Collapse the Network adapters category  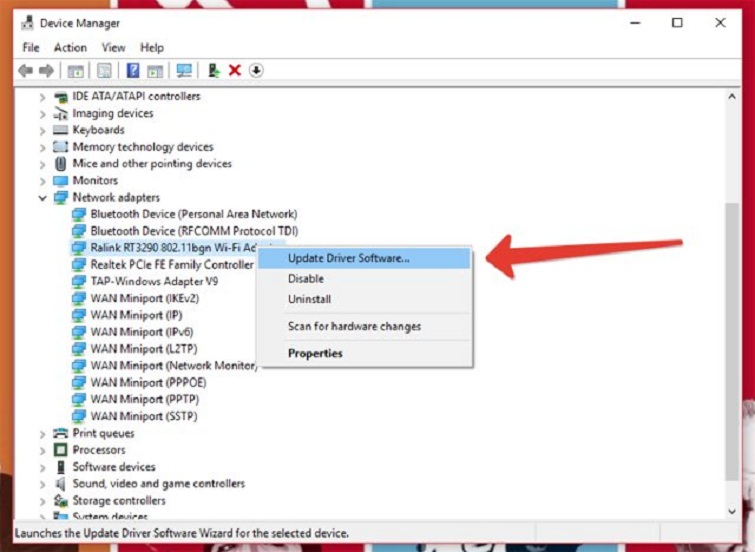(x=42, y=198)
